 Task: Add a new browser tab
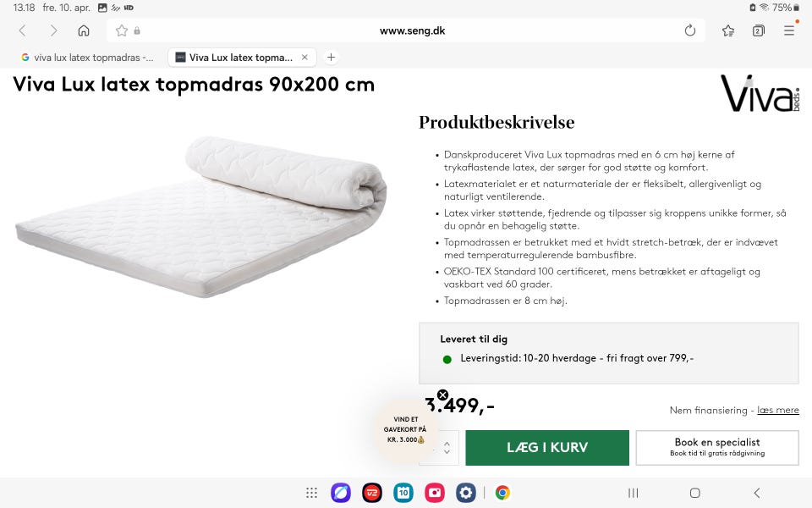pos(331,57)
